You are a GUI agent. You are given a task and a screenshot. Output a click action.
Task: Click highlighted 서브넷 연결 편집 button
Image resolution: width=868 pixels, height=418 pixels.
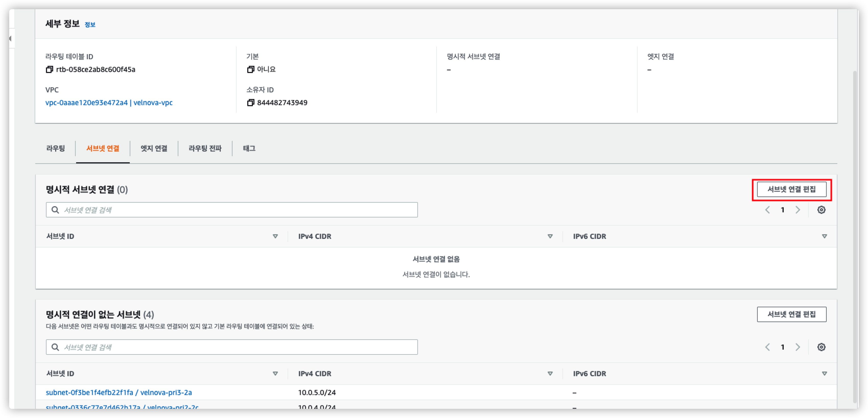(792, 190)
